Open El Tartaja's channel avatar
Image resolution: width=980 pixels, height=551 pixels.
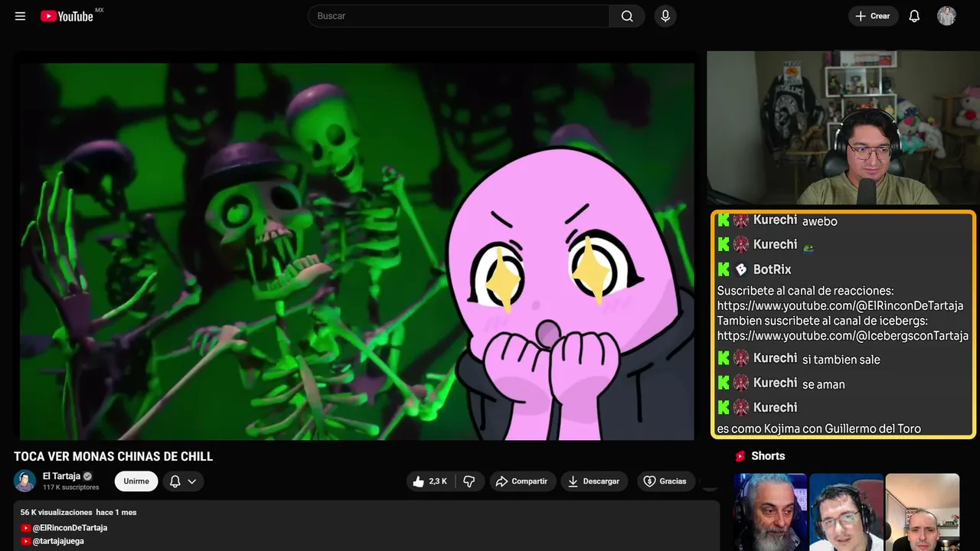pos(24,481)
